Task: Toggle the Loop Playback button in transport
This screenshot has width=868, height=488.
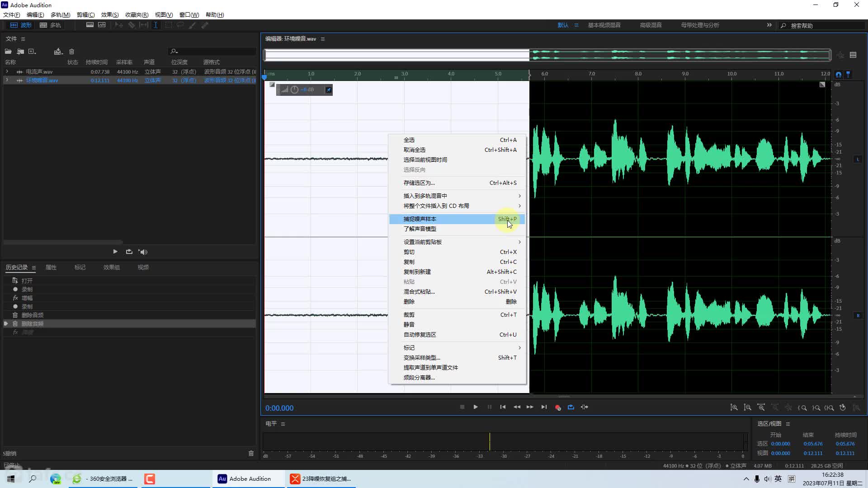Action: [571, 407]
